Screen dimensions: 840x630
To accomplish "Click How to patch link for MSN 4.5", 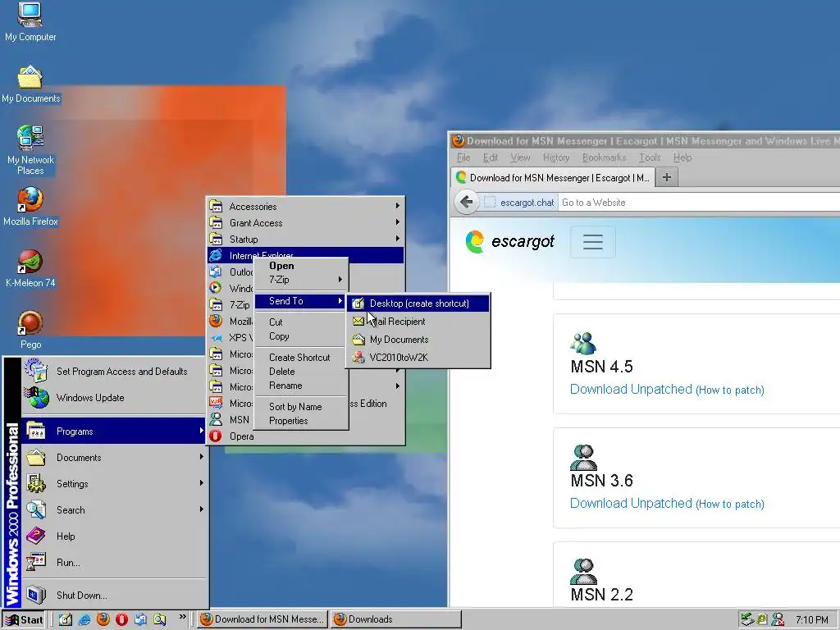I will click(730, 390).
